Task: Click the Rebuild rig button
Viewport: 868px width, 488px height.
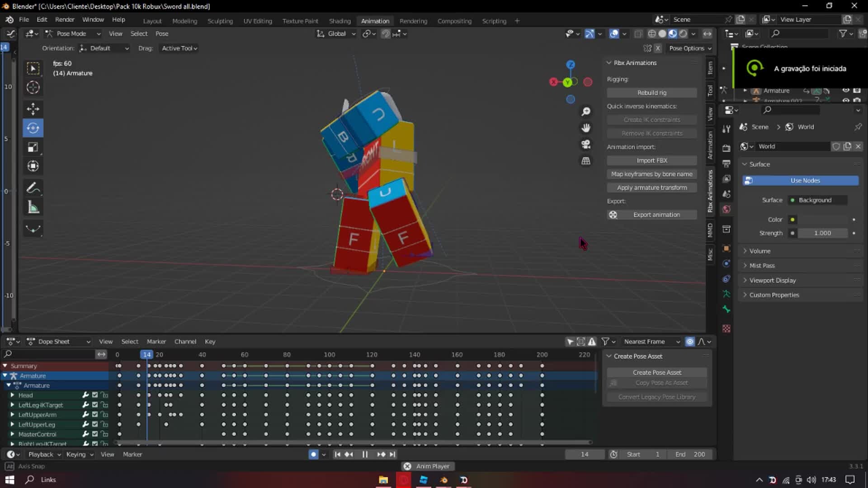Action: 651,93
